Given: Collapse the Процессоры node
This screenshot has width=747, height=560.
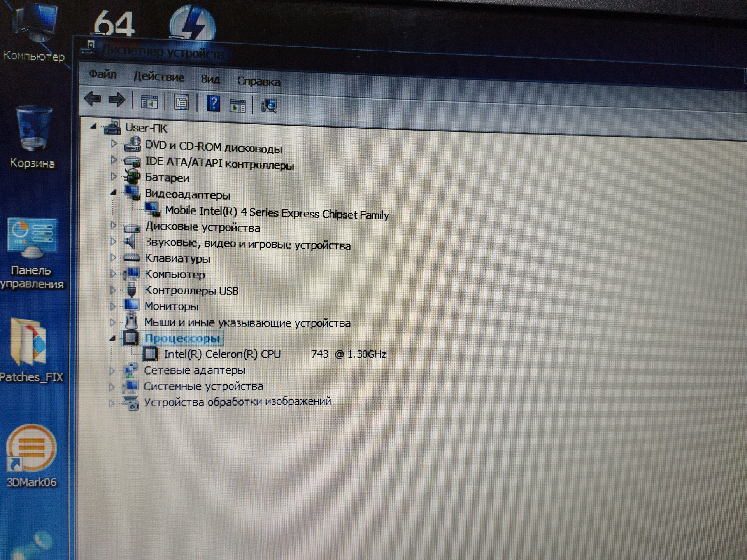Looking at the screenshot, I should click(112, 339).
